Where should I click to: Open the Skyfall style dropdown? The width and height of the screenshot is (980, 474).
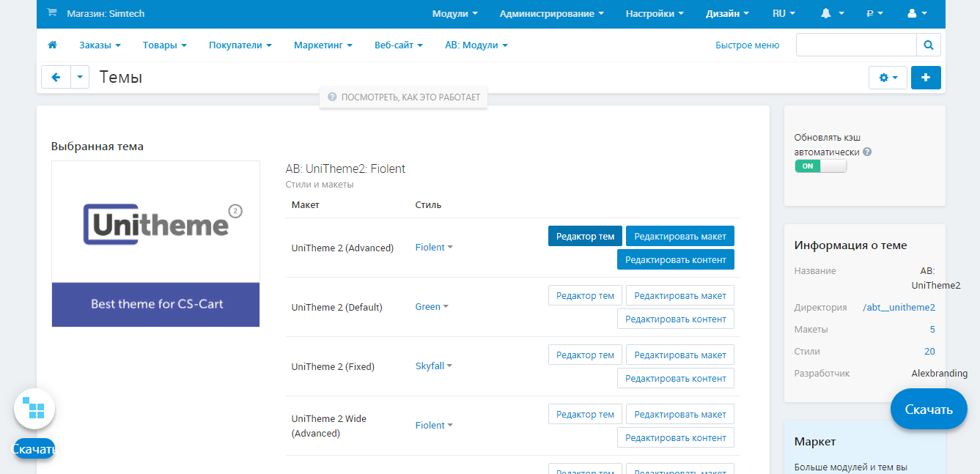tap(434, 366)
